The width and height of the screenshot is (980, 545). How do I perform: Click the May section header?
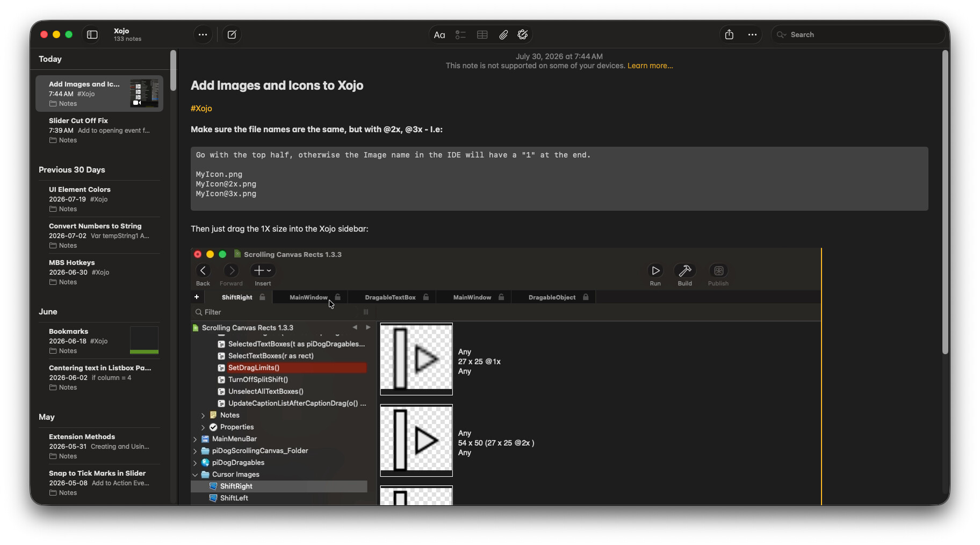47,417
